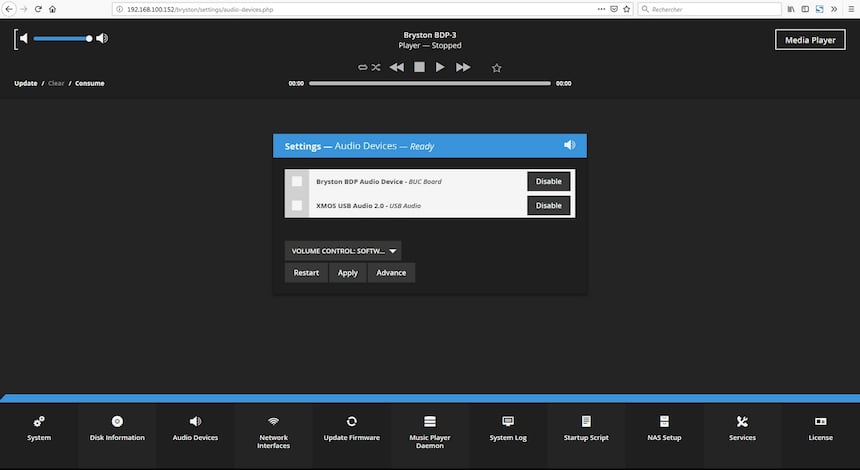Open the Media Player button
Image resolution: width=860 pixels, height=470 pixels.
coord(810,39)
